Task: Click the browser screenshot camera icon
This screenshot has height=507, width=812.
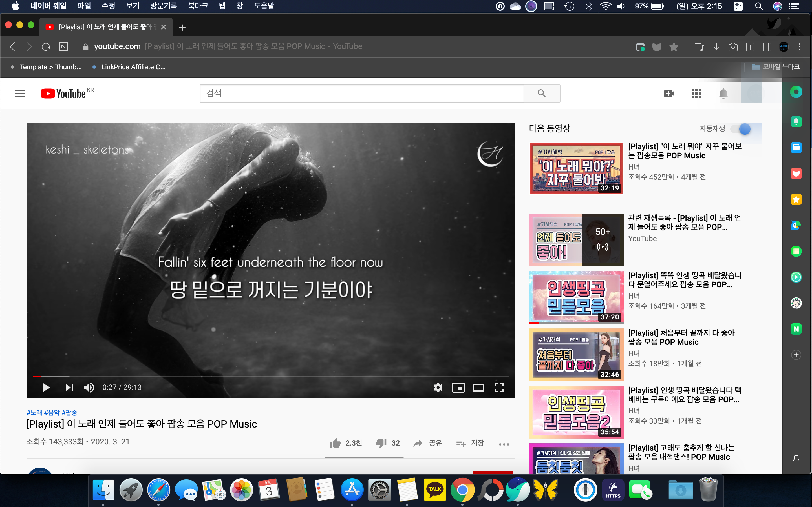Action: tap(733, 47)
